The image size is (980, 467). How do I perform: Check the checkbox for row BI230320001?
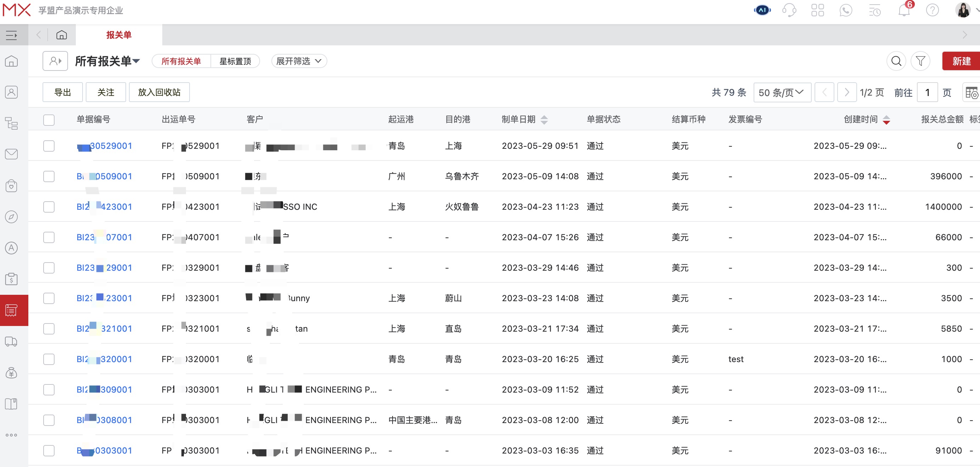tap(49, 359)
